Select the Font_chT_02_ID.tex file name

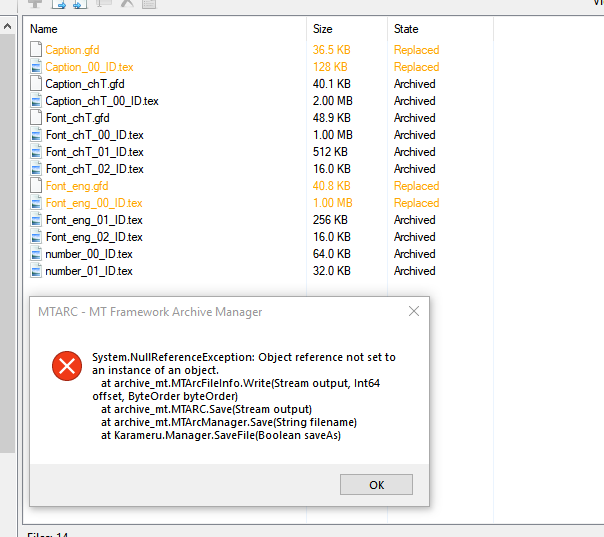pos(94,169)
